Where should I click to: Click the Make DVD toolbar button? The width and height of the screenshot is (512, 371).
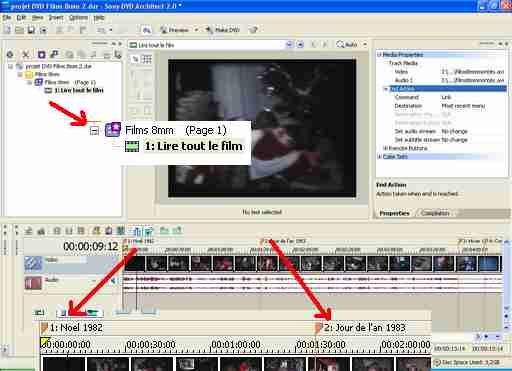[222, 30]
